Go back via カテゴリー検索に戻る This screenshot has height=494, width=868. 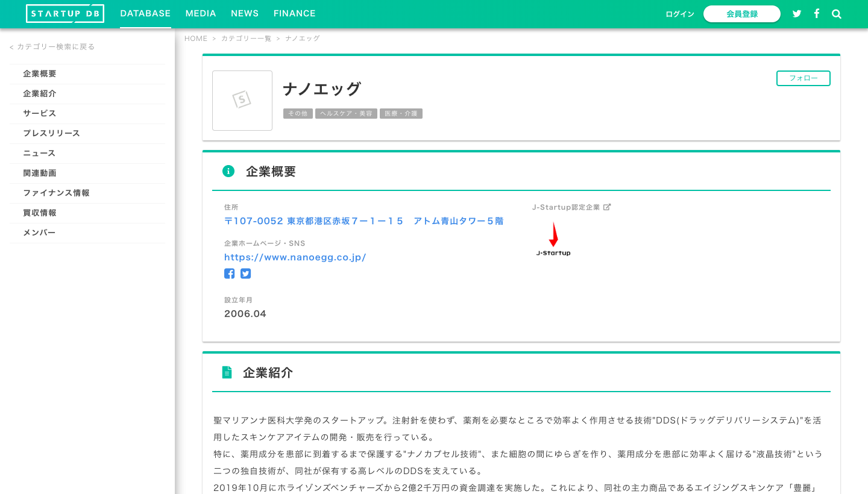click(x=52, y=46)
